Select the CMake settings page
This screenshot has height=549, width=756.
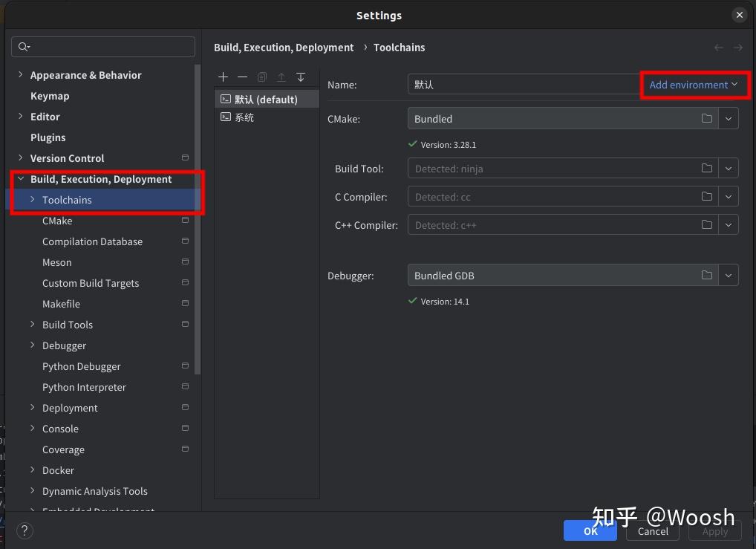click(57, 221)
